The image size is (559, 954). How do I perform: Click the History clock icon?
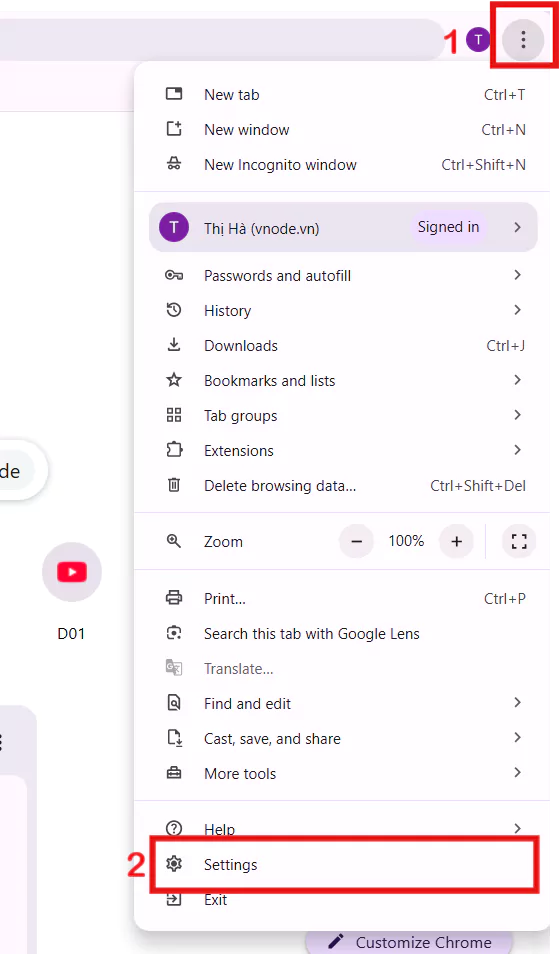point(174,310)
